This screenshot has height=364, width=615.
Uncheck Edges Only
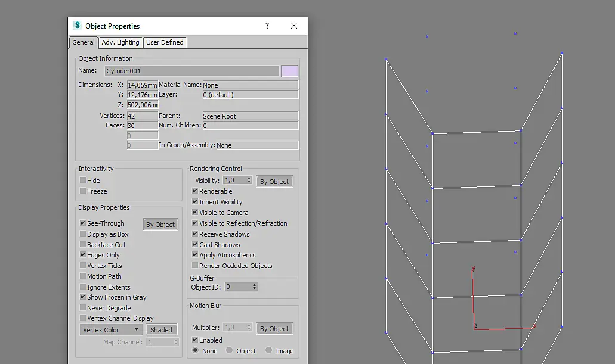click(x=83, y=255)
